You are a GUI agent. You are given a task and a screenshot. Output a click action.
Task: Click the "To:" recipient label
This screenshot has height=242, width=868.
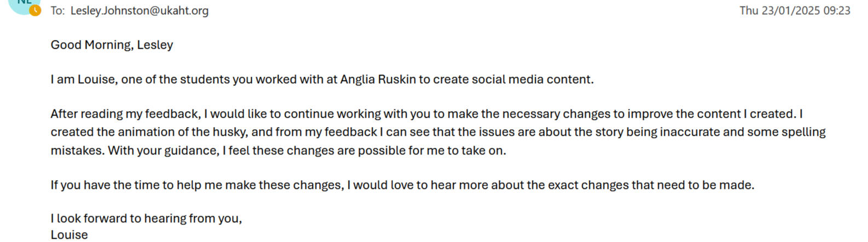57,10
